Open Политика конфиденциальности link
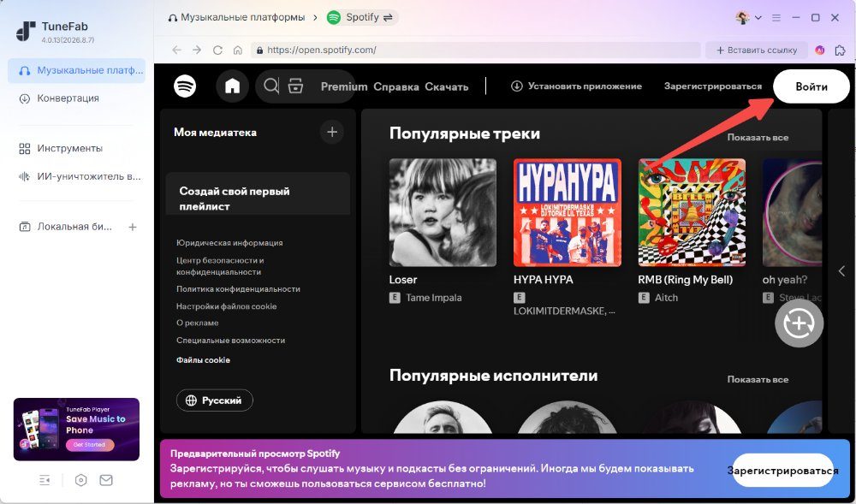Screen dimensions: 856x504 click(238, 289)
